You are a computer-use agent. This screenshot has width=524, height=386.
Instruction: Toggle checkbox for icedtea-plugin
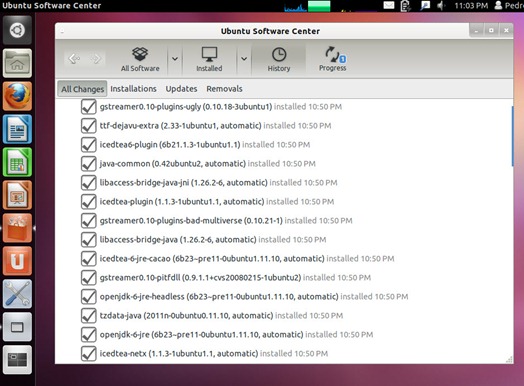[89, 202]
